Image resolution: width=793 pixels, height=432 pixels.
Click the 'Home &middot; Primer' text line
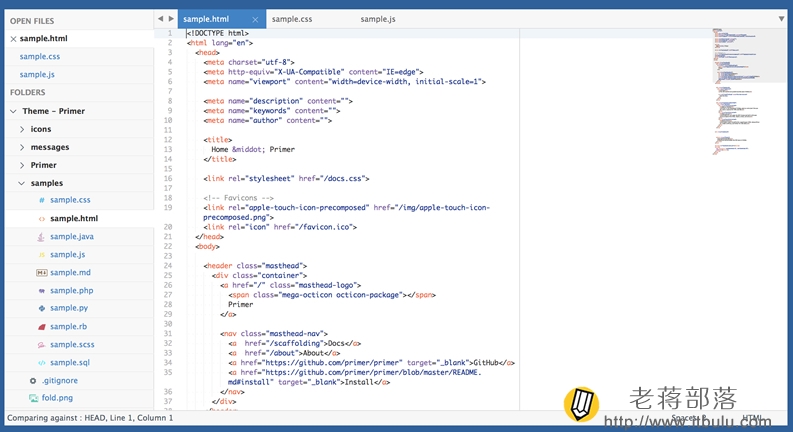253,149
